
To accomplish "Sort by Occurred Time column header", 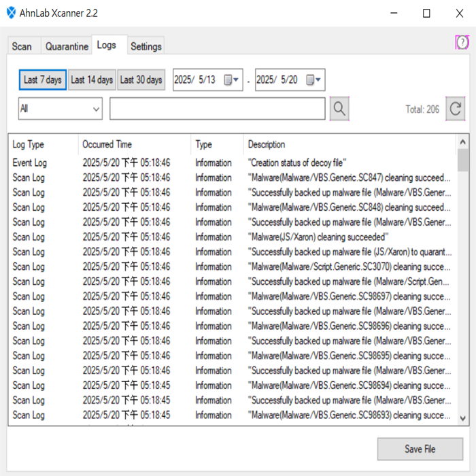I will [x=135, y=144].
